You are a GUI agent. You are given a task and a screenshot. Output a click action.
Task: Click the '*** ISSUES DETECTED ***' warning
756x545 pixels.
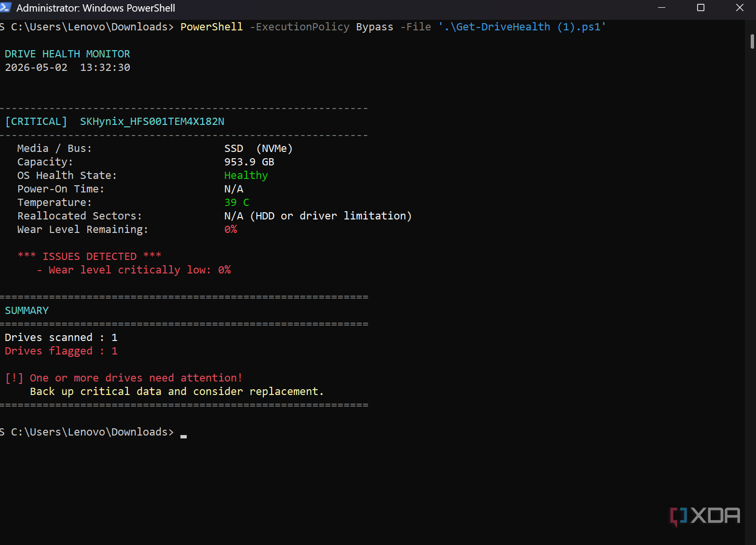coord(89,256)
